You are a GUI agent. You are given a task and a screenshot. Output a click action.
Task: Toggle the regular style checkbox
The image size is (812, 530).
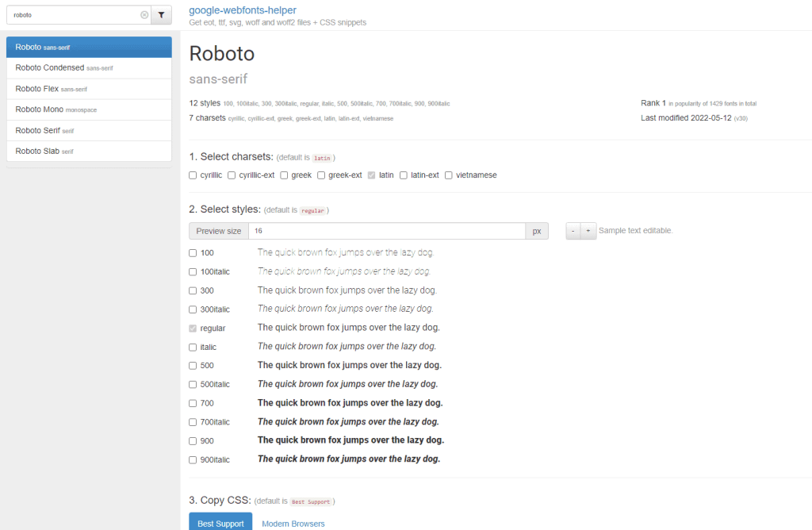[x=193, y=328]
